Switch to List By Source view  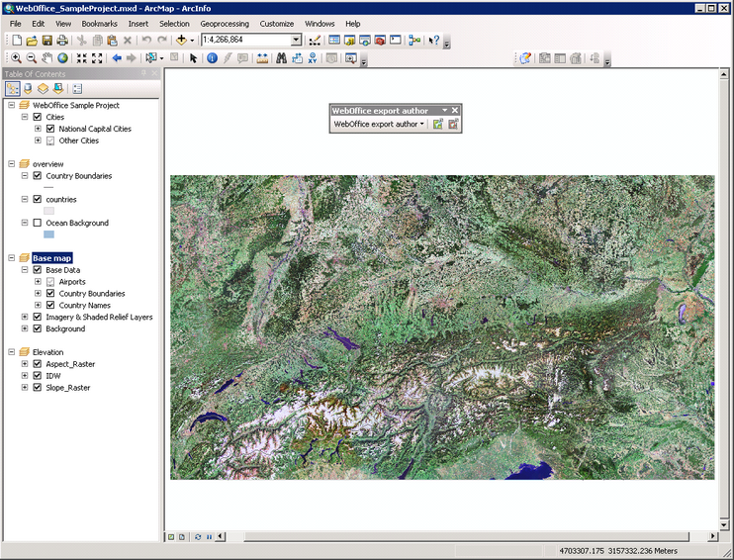pyautogui.click(x=28, y=89)
